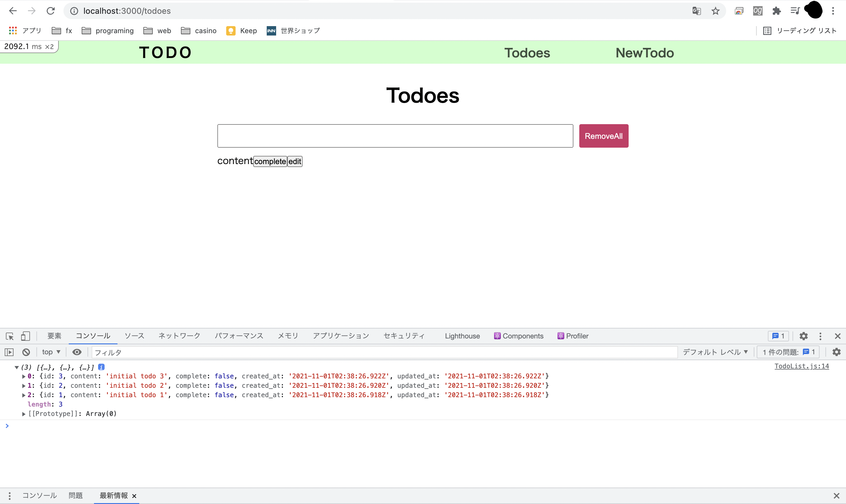Image resolution: width=846 pixels, height=504 pixels.
Task: Open Chrome extensions puzzle icon
Action: pos(776,11)
